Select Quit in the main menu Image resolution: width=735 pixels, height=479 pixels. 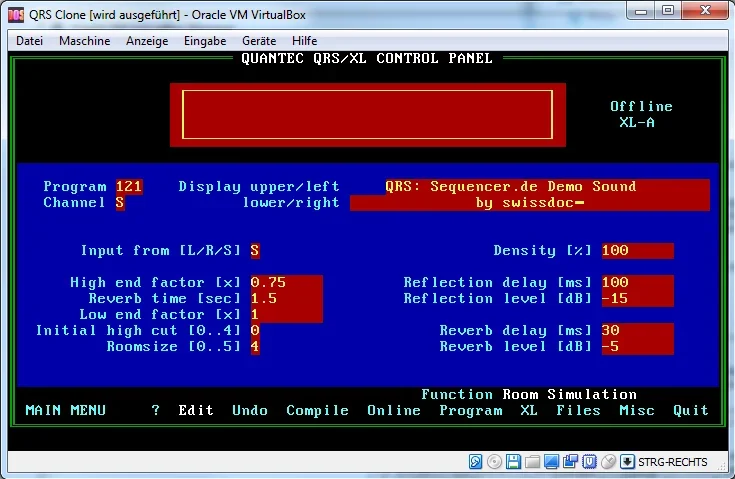pyautogui.click(x=690, y=410)
